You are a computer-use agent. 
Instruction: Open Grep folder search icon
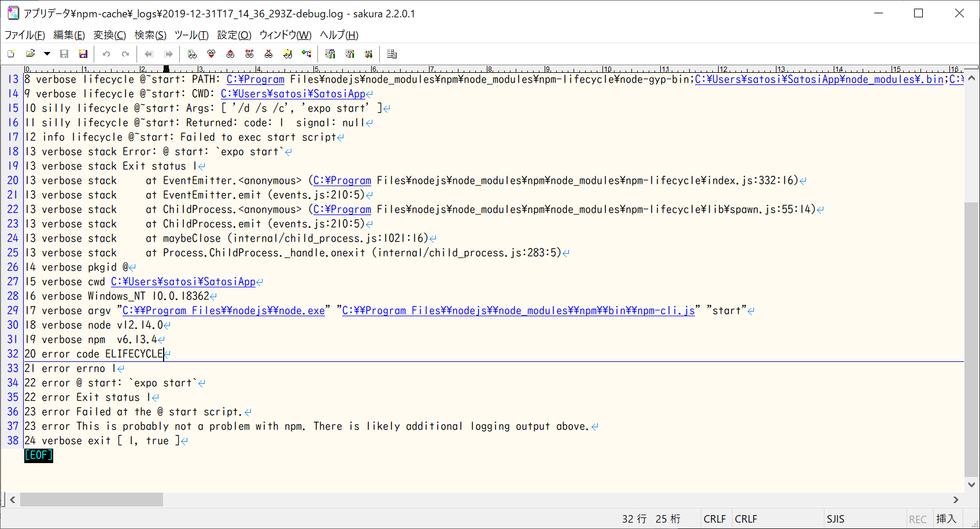tap(288, 54)
